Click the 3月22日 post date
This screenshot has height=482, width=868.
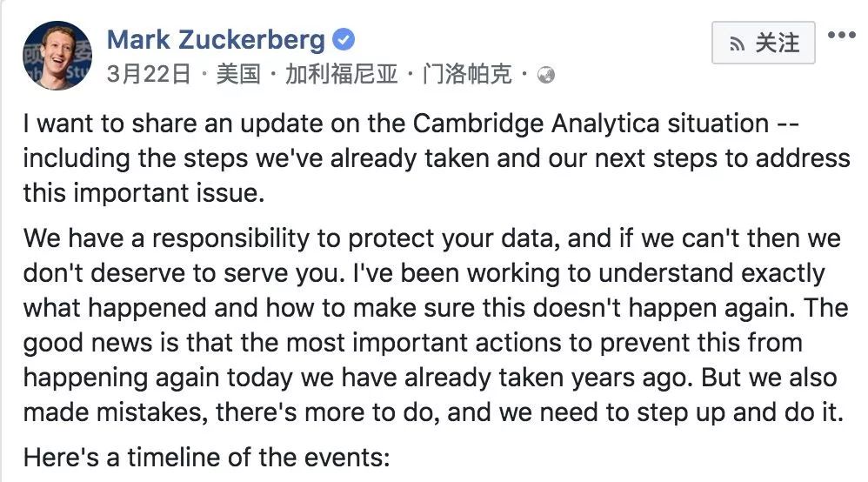click(148, 75)
